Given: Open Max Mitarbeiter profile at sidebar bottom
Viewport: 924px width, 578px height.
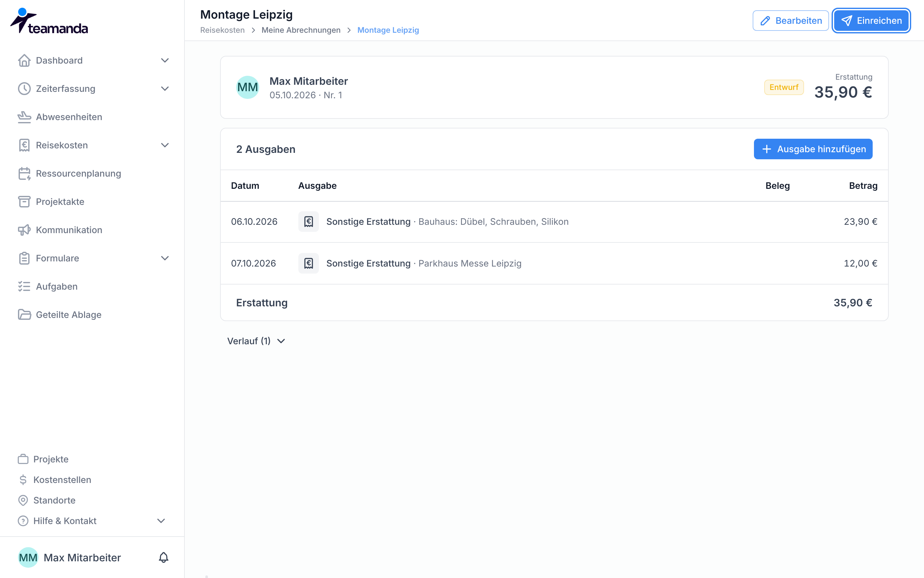Looking at the screenshot, I should (70, 557).
